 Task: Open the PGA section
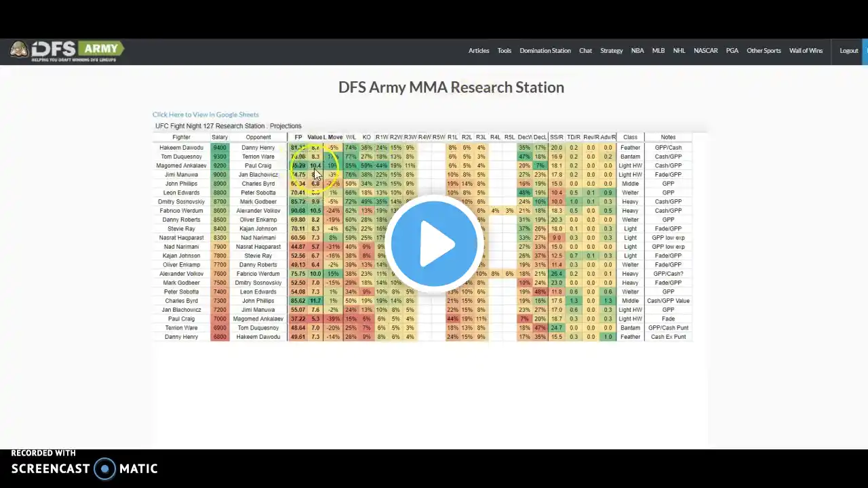(x=732, y=51)
